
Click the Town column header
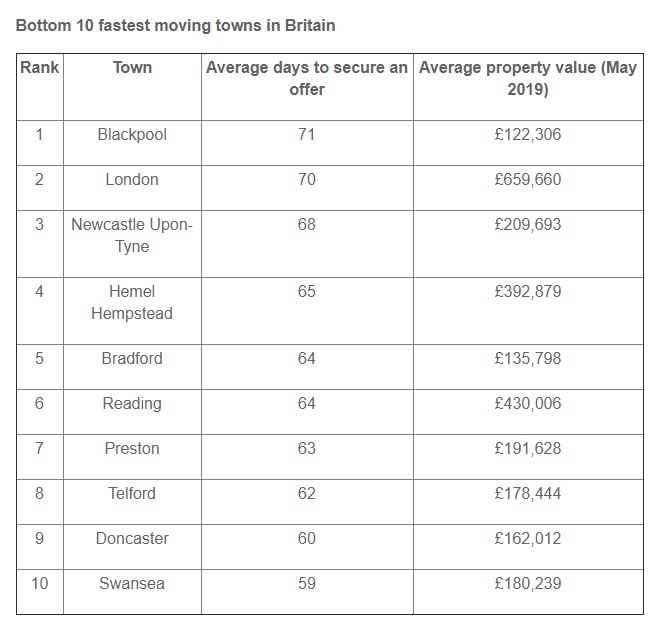132,68
